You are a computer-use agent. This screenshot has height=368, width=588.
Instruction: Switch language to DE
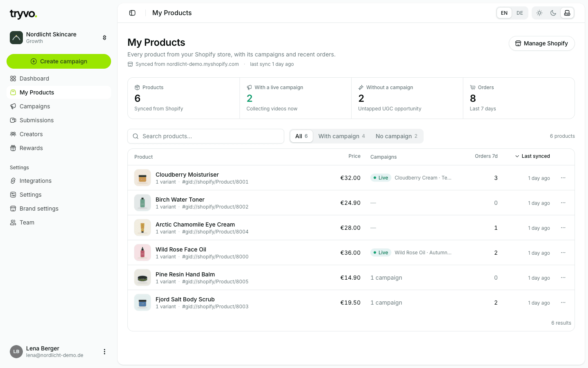point(520,13)
